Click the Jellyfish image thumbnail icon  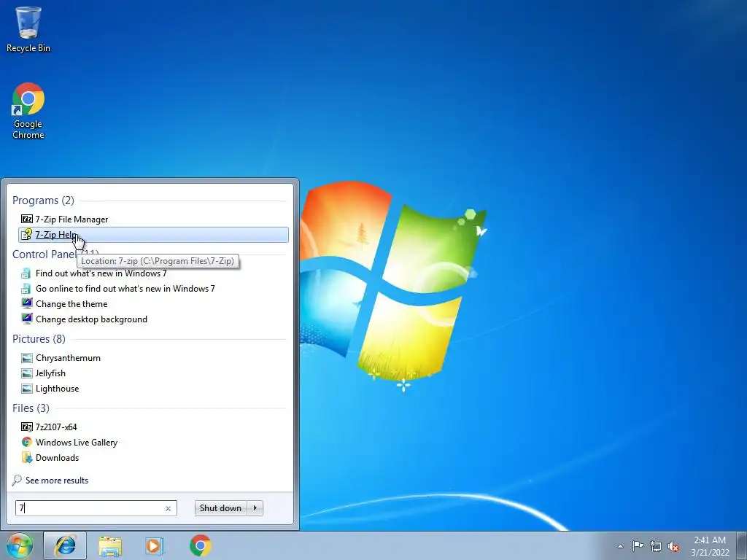click(x=27, y=373)
